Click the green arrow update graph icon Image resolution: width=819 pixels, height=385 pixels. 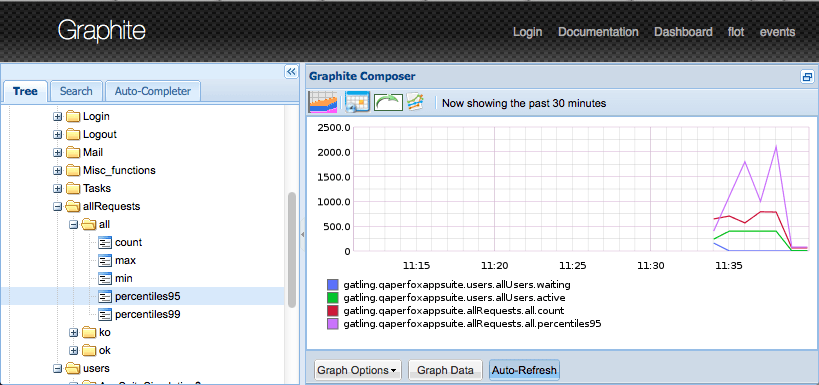point(388,102)
